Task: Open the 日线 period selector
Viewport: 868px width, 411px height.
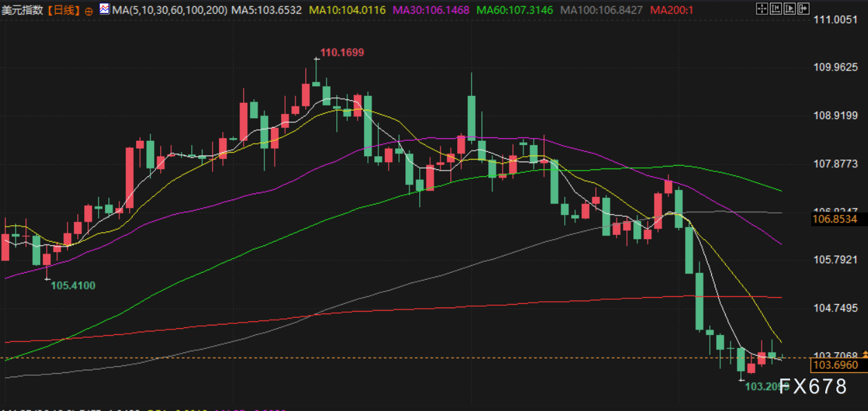Action: [x=64, y=10]
